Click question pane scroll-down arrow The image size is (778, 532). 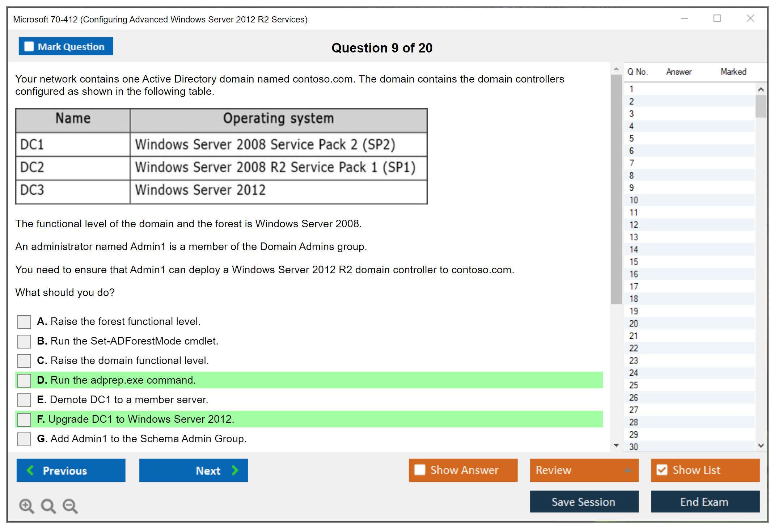[616, 445]
